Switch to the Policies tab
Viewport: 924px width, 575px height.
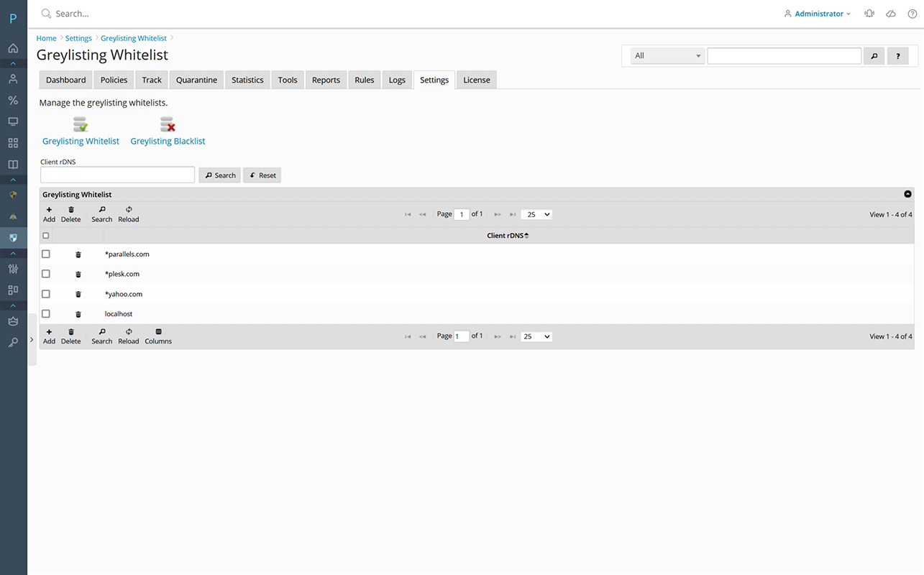click(x=114, y=80)
